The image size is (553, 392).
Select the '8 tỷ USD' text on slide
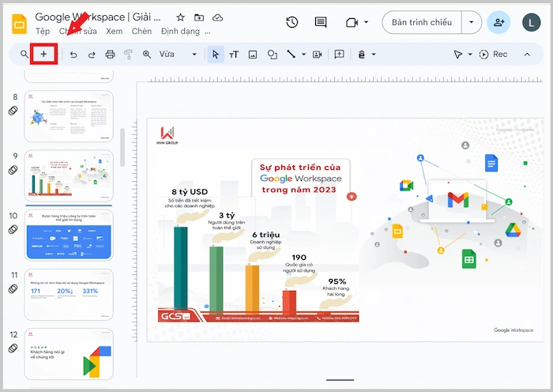190,192
